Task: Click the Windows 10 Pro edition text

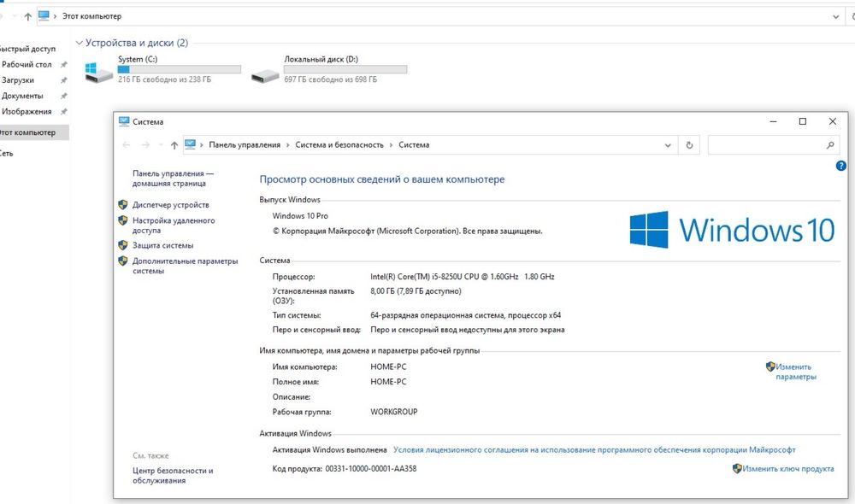Action: [x=300, y=216]
